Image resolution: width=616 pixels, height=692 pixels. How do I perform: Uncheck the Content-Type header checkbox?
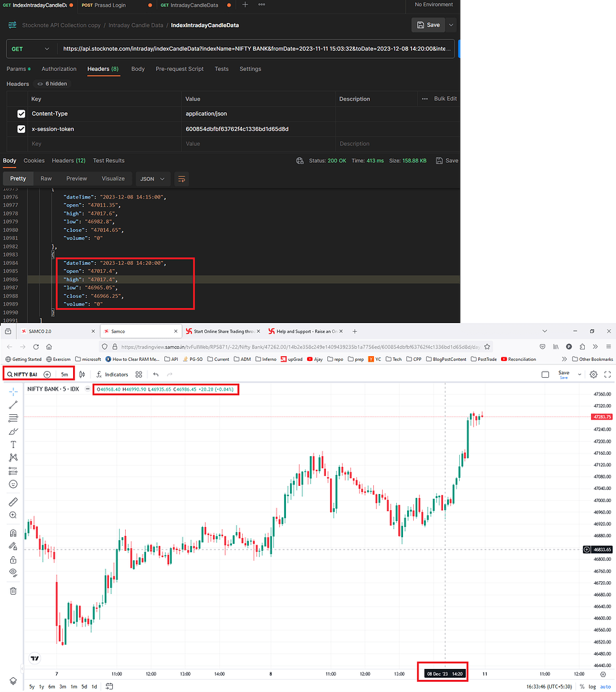21,114
